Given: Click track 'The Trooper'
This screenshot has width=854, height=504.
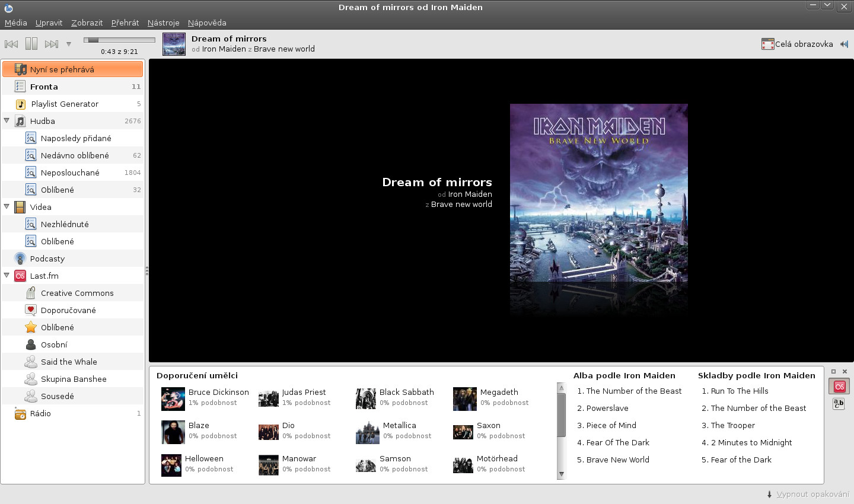Looking at the screenshot, I should point(728,425).
